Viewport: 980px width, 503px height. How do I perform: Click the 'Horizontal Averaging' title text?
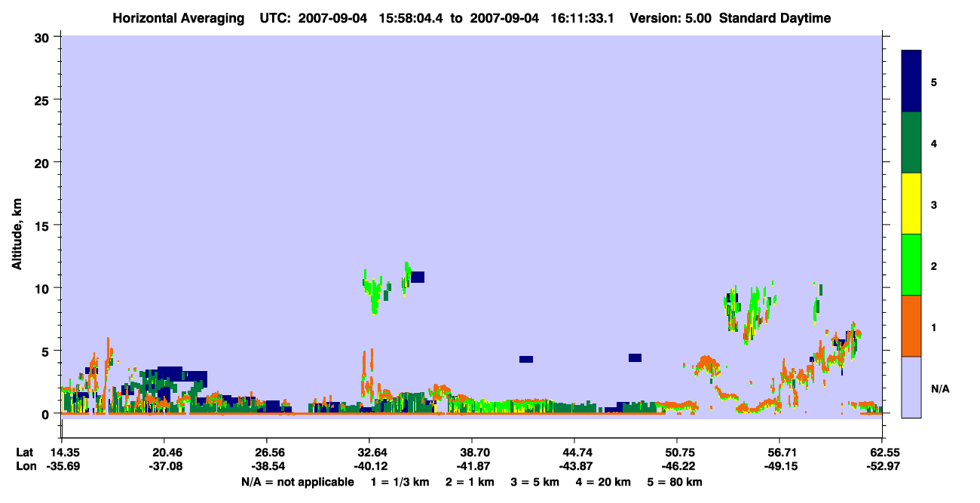pyautogui.click(x=179, y=18)
